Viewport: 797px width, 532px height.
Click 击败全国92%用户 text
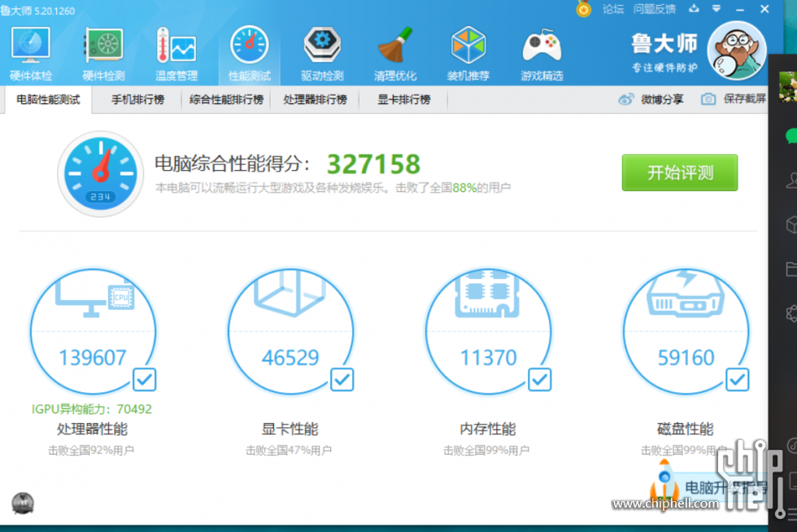(91, 451)
